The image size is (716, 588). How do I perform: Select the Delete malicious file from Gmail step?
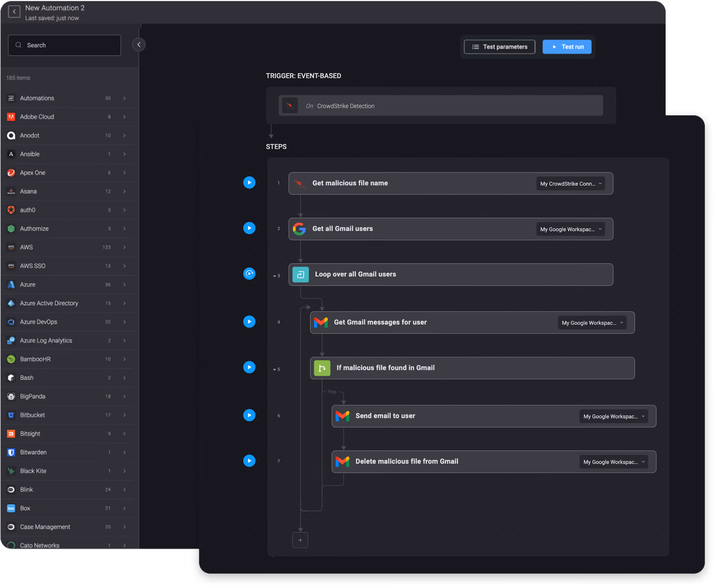click(x=494, y=462)
